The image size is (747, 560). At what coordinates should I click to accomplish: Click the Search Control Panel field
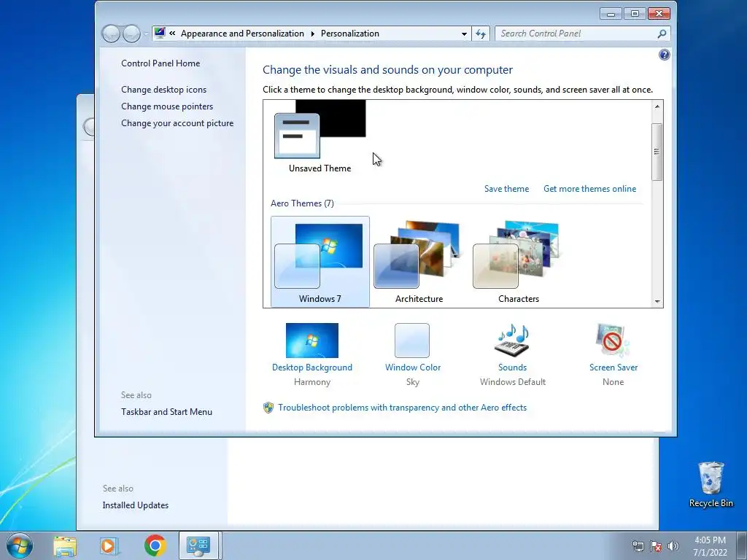click(x=576, y=34)
